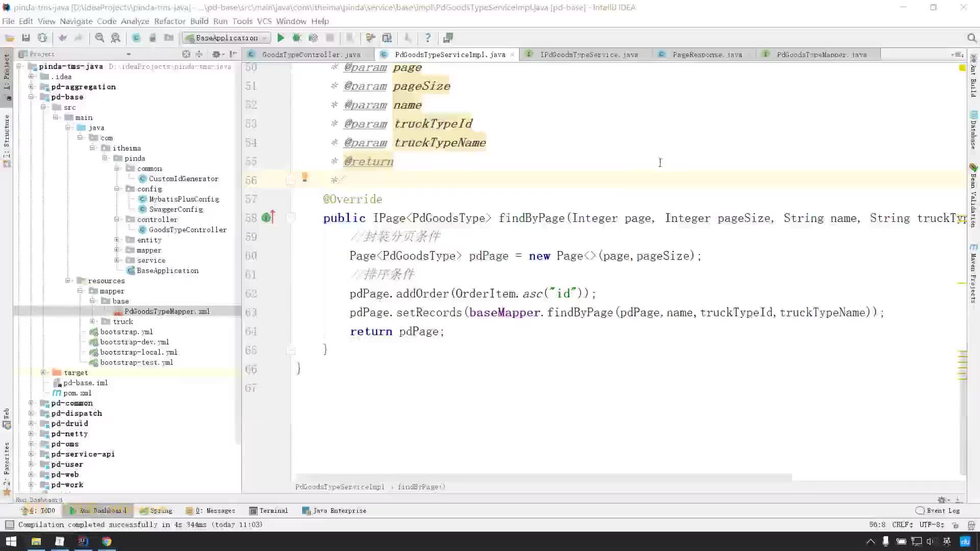Open the Messages tool window
This screenshot has width=980, height=551.
(x=211, y=511)
